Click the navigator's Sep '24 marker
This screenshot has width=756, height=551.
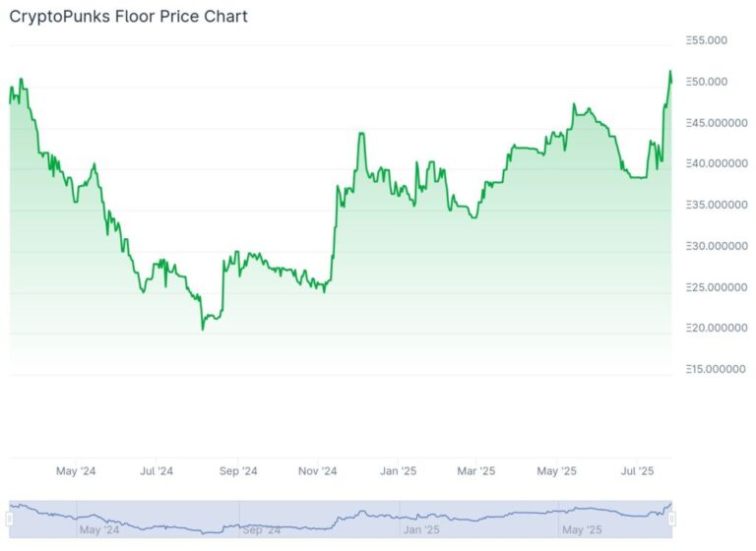click(x=261, y=529)
